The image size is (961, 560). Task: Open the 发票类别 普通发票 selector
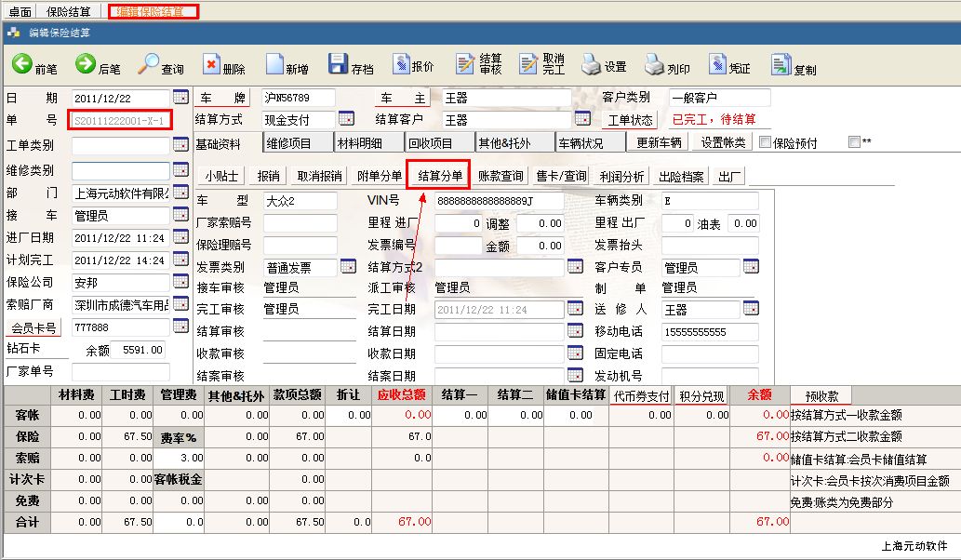coord(346,268)
